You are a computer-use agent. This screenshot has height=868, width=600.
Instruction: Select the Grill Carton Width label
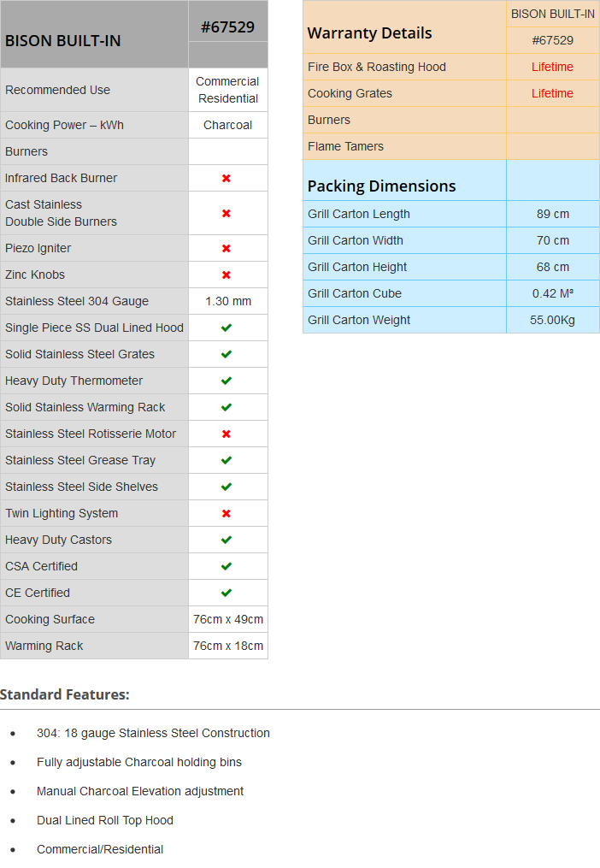click(x=356, y=241)
